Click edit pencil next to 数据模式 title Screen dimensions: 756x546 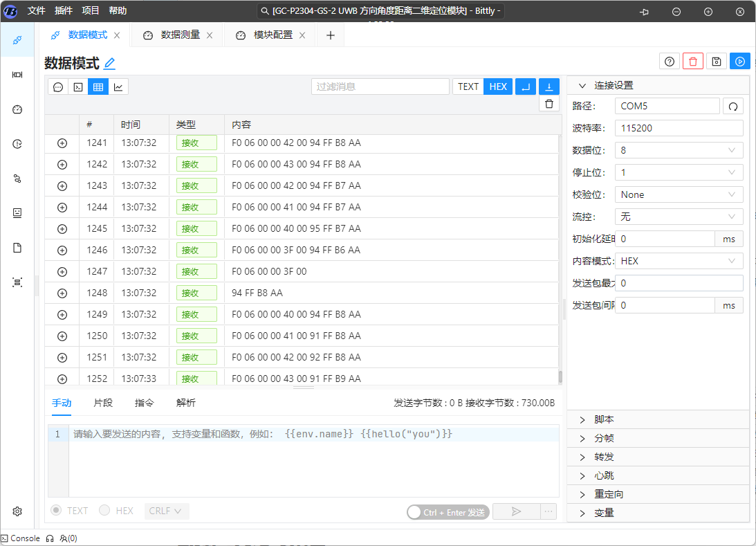pyautogui.click(x=109, y=64)
